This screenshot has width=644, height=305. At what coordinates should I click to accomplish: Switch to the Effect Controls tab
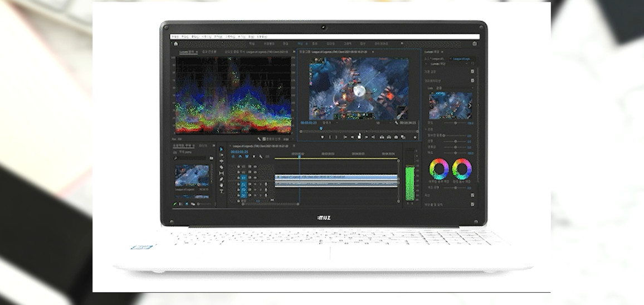[x=209, y=52]
